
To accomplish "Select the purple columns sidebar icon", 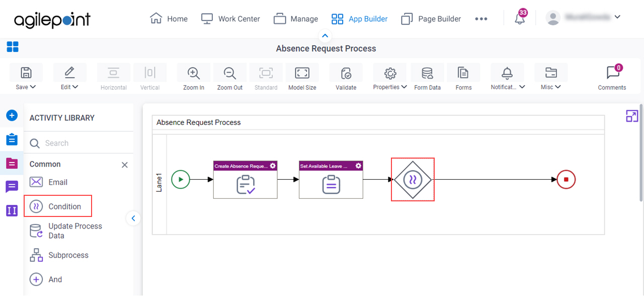I will pos(12,210).
